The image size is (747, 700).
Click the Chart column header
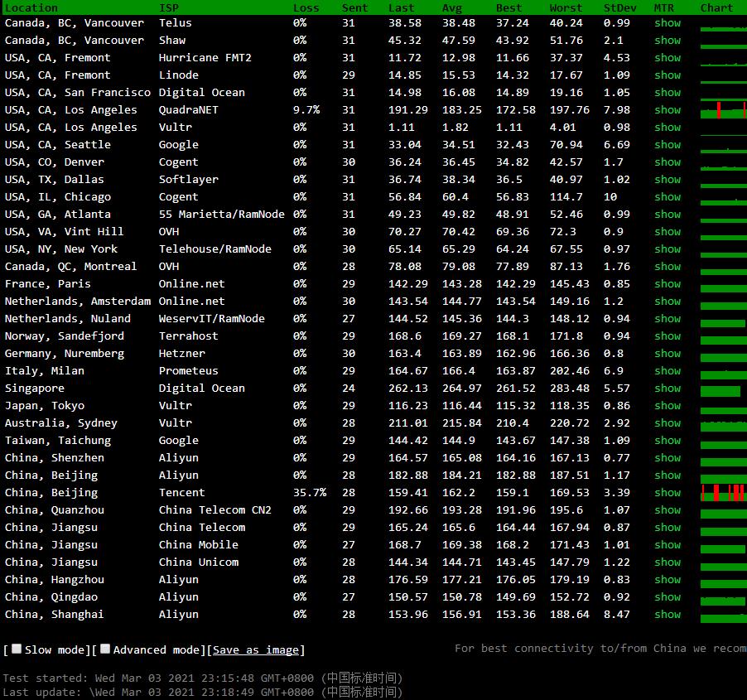(716, 7)
